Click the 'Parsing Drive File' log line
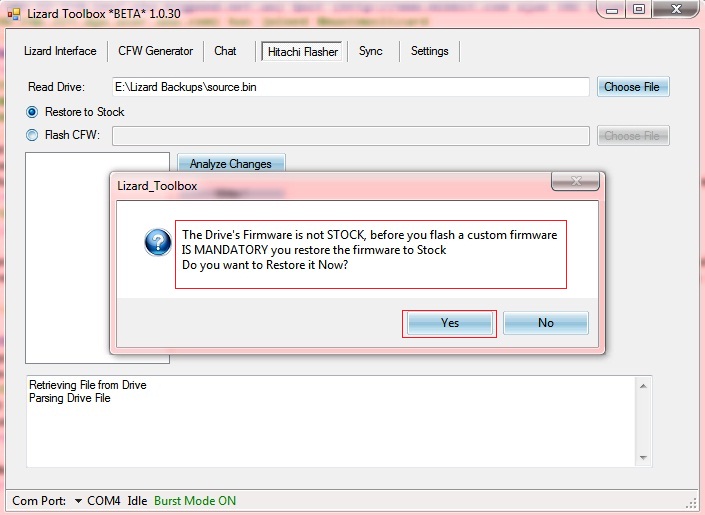The image size is (705, 515). pos(70,398)
